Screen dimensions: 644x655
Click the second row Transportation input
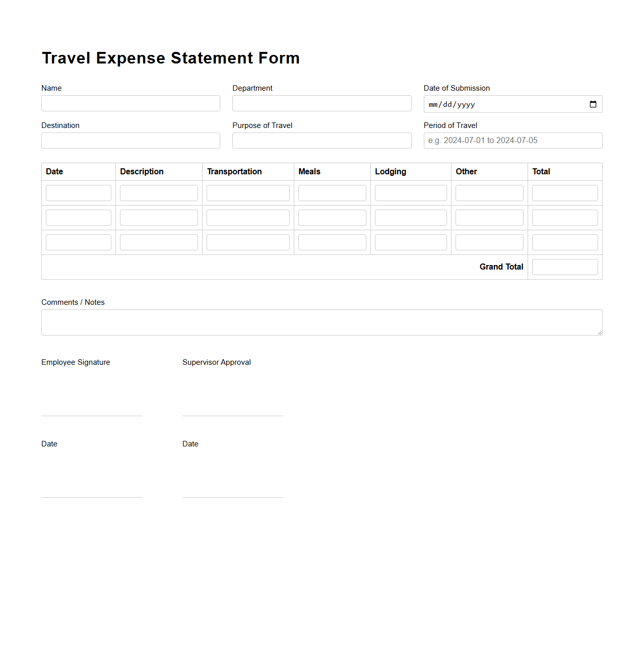tap(248, 217)
